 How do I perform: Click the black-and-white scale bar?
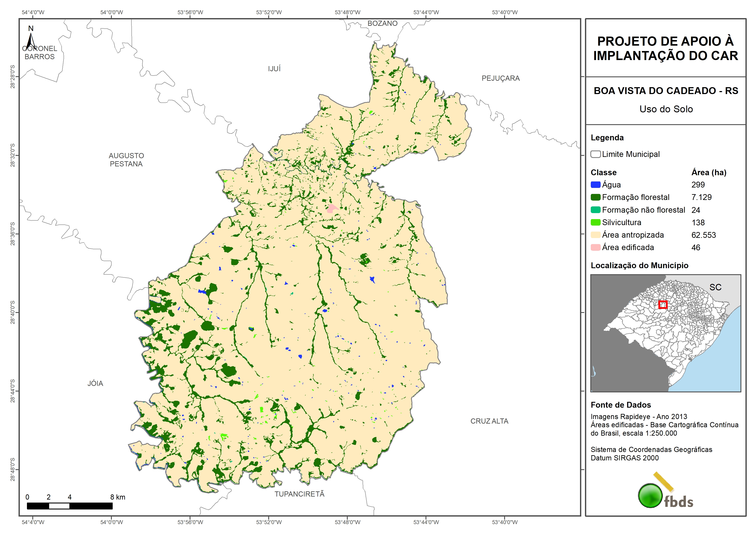(x=69, y=506)
